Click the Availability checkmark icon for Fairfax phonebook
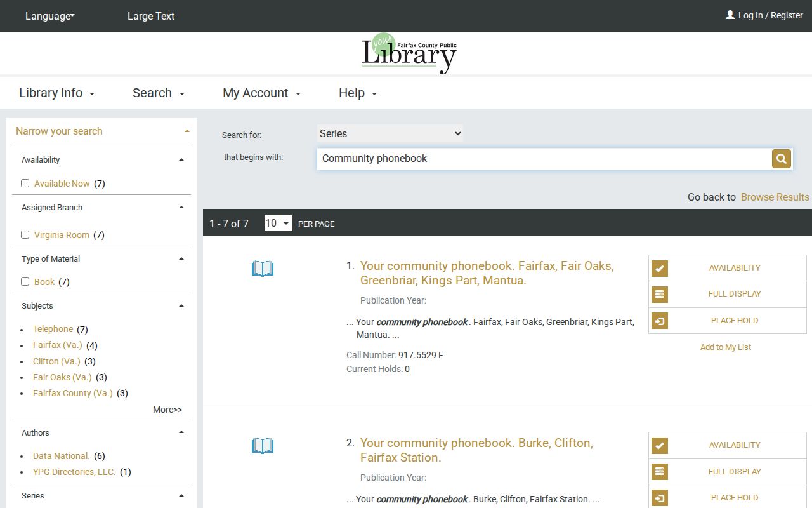Screen dimensions: 812x508 660,268
